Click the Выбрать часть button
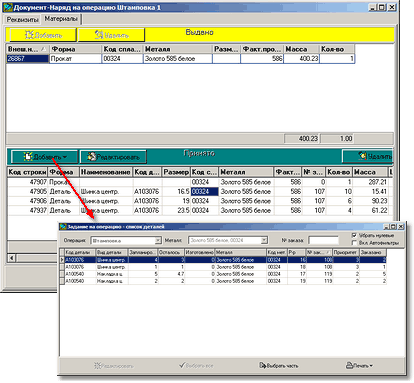The height and width of the screenshot is (383, 414). coord(279,366)
